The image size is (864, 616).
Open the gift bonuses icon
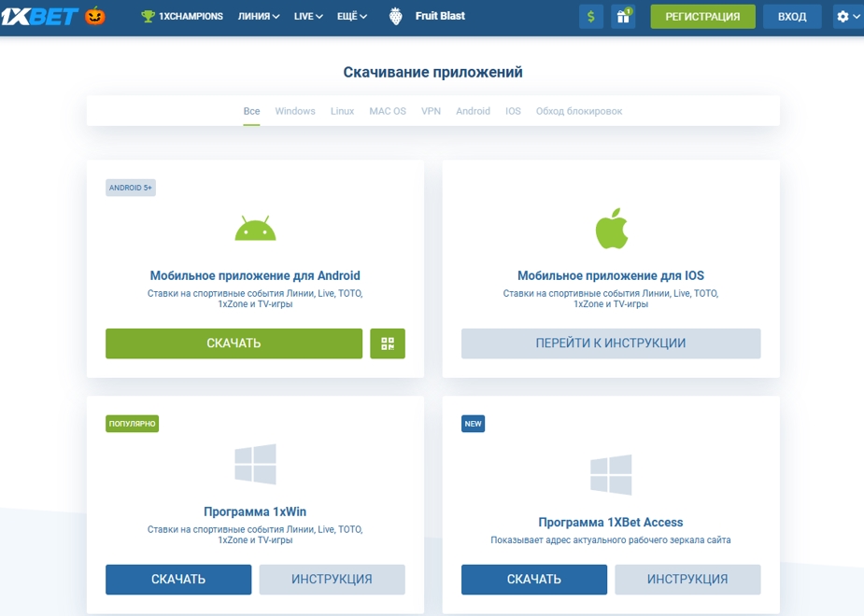[623, 17]
